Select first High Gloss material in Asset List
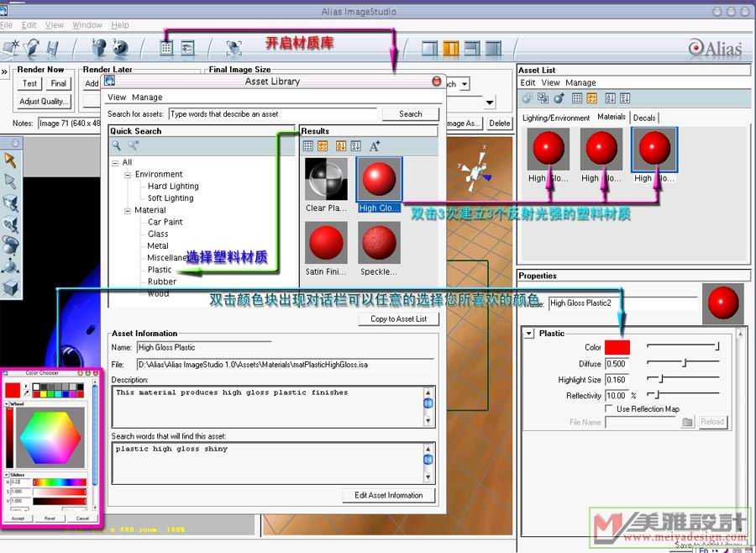Image resolution: width=756 pixels, height=553 pixels. pos(549,150)
